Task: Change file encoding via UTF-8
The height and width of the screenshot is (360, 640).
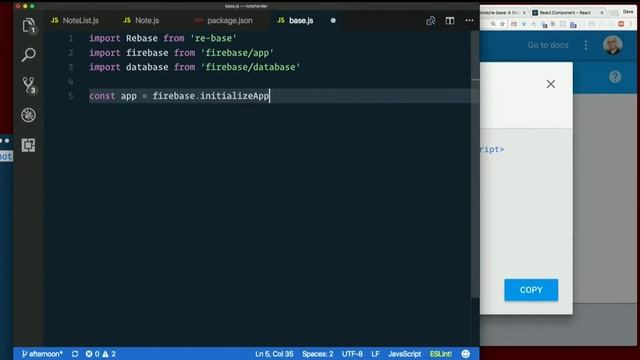Action: pyautogui.click(x=352, y=354)
